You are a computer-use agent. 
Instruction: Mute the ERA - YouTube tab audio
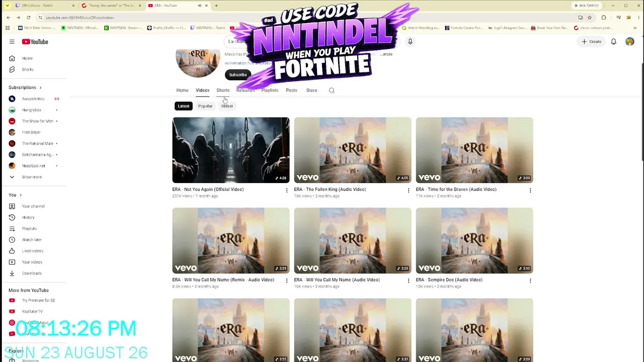199,6
